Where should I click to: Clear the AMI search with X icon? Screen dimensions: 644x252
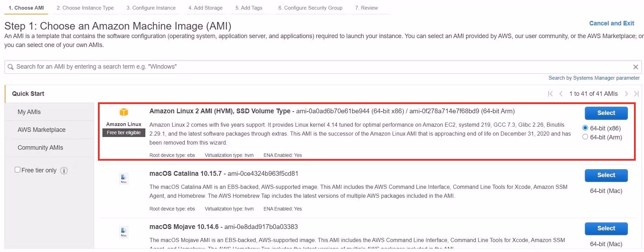tap(635, 67)
